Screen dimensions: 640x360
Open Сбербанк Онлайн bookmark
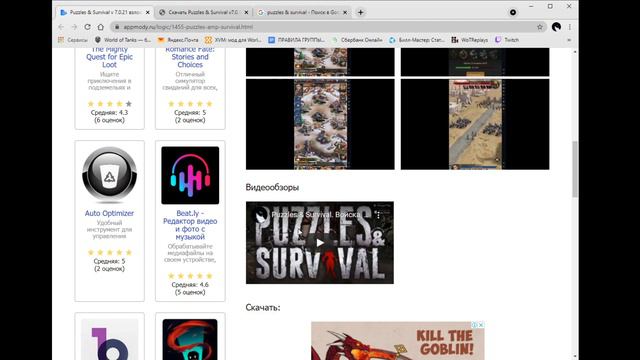coord(357,40)
